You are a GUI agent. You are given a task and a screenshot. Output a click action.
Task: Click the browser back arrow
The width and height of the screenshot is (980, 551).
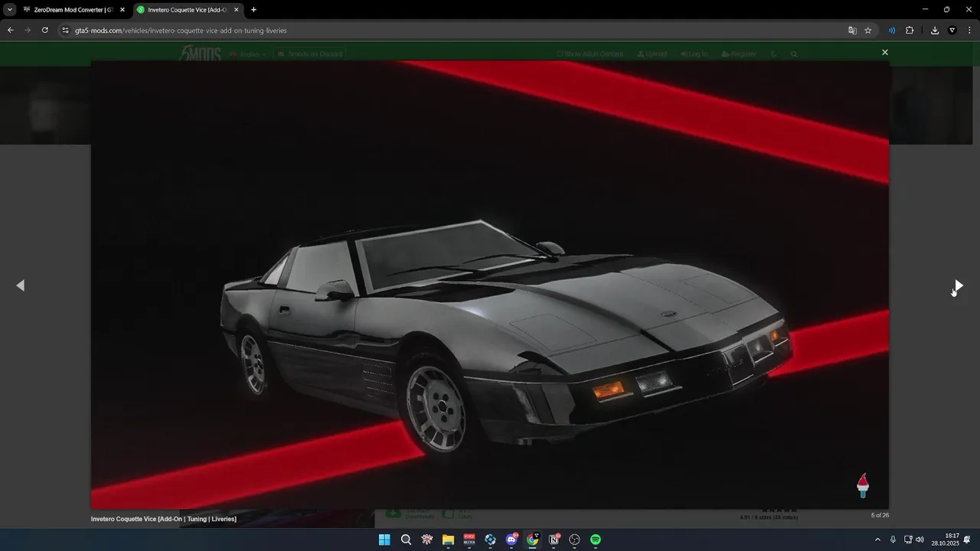coord(11,30)
